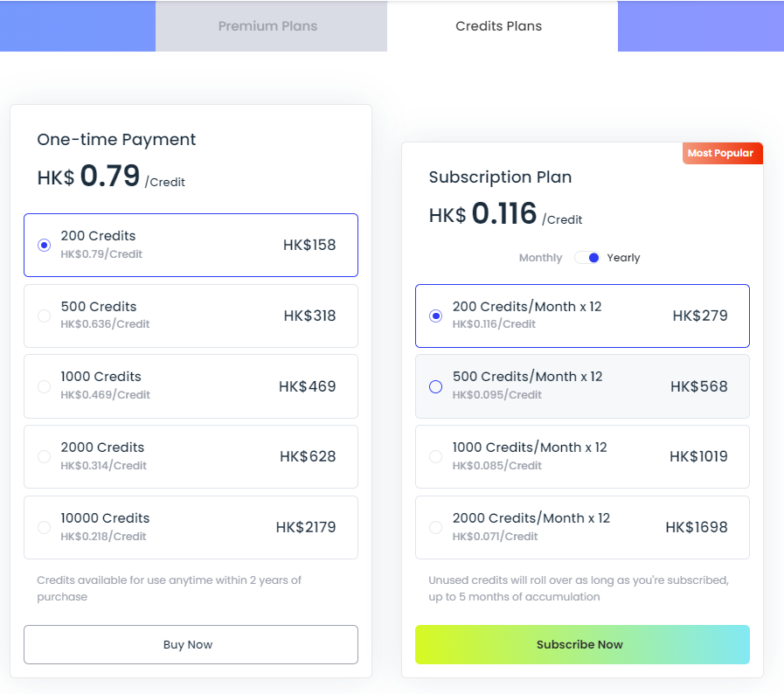Click the Subscription Plan heading
The image size is (784, 694).
pos(500,177)
